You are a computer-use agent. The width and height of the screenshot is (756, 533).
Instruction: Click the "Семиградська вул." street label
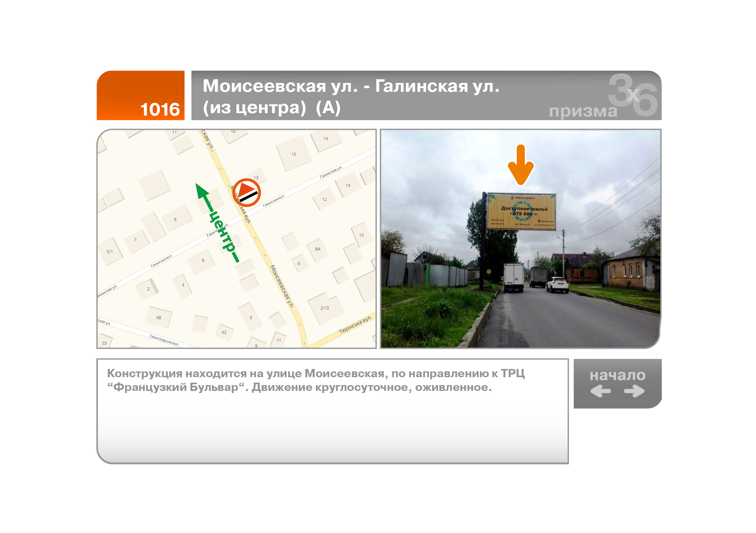[x=164, y=340]
